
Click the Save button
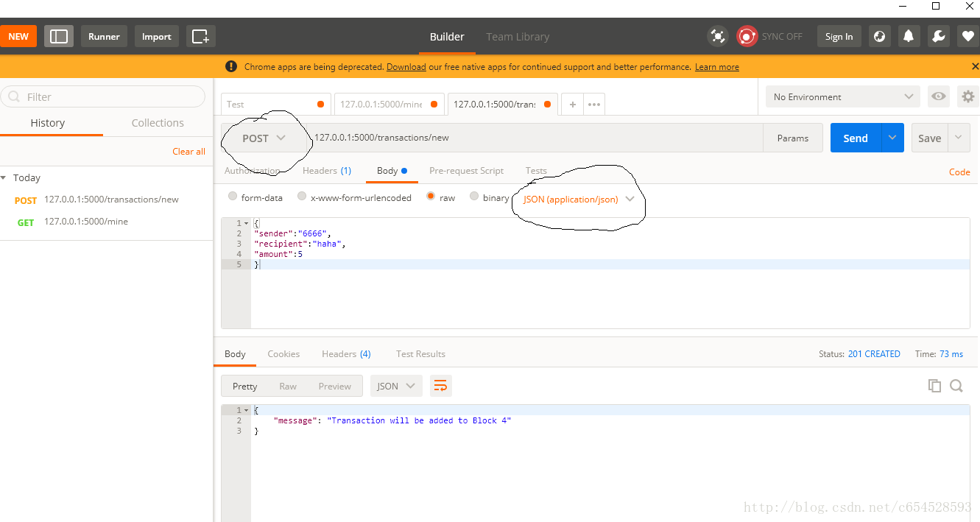[x=930, y=138]
